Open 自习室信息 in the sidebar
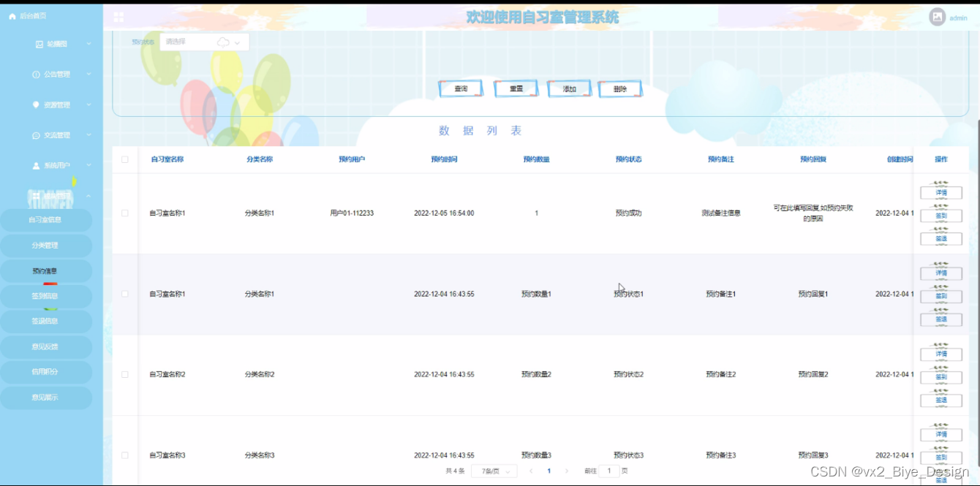 pyautogui.click(x=45, y=220)
